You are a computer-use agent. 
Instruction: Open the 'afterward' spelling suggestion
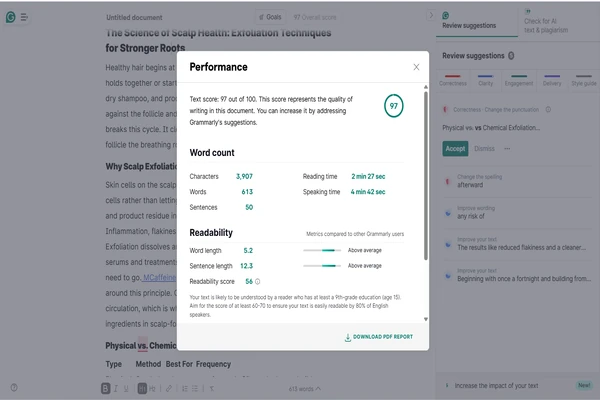(x=517, y=181)
